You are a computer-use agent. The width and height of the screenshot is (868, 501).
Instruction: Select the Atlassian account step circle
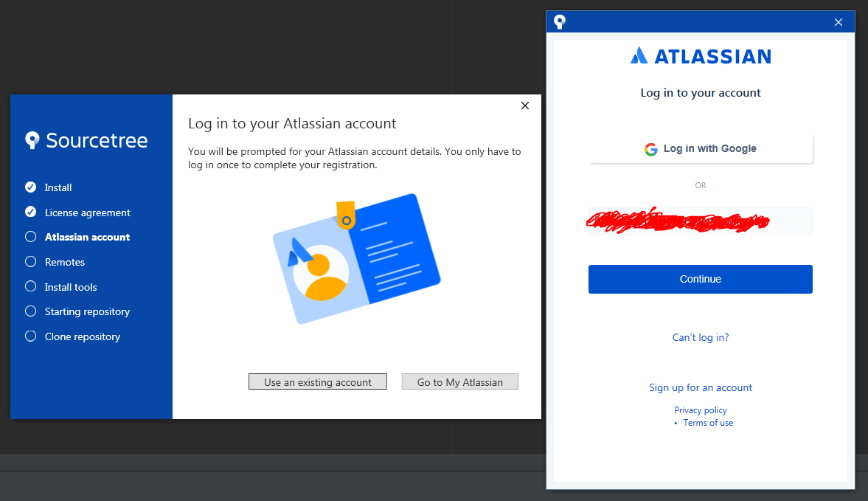pyautogui.click(x=30, y=237)
